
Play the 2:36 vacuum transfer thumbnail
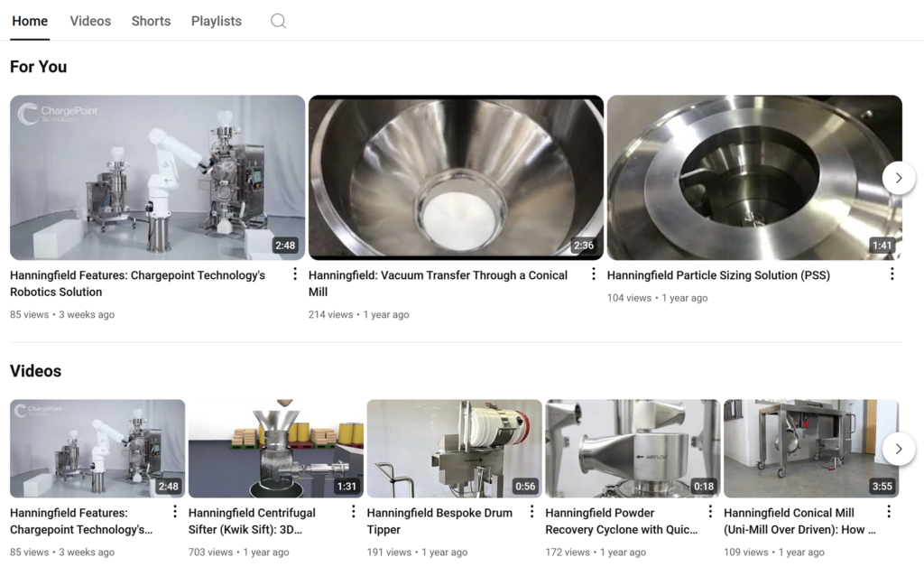point(456,178)
